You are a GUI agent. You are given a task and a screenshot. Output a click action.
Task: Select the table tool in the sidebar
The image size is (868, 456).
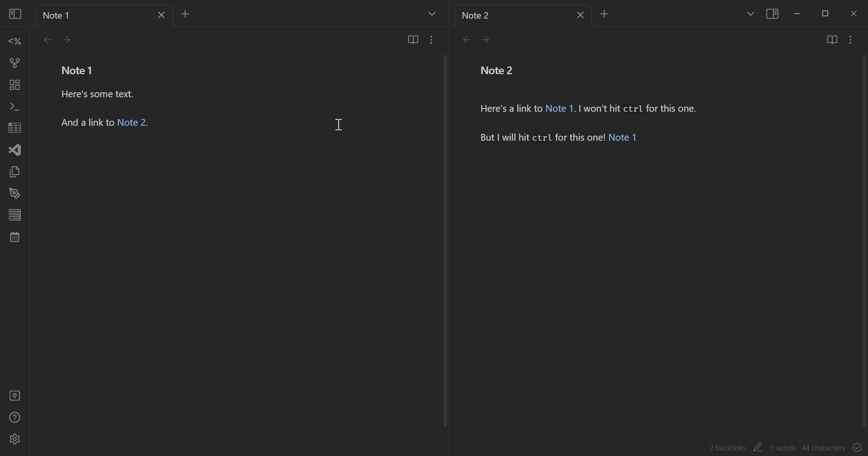click(15, 128)
